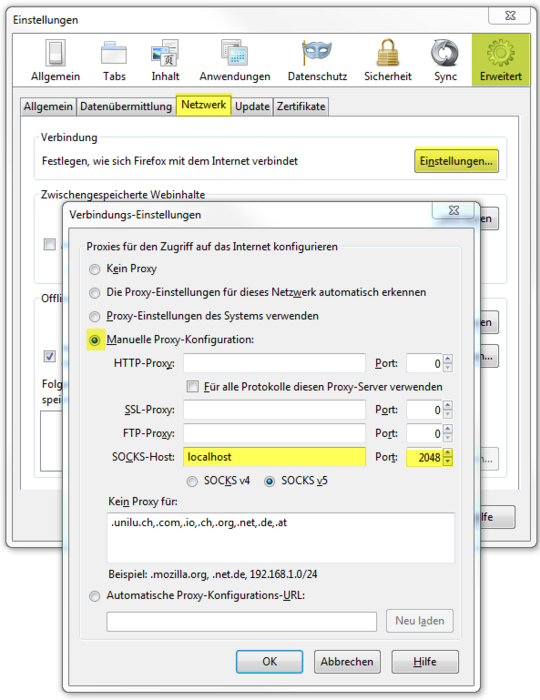Click the SOCKS-Host field containing localhost

[x=274, y=457]
